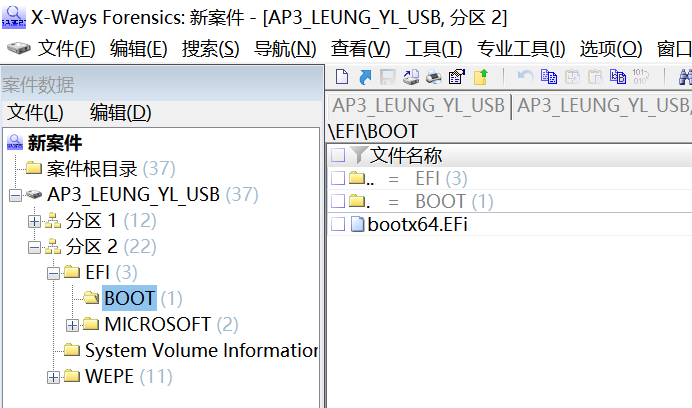Sort by the 文件名称 column header
Viewport: 692px width, 408px height.
(406, 155)
